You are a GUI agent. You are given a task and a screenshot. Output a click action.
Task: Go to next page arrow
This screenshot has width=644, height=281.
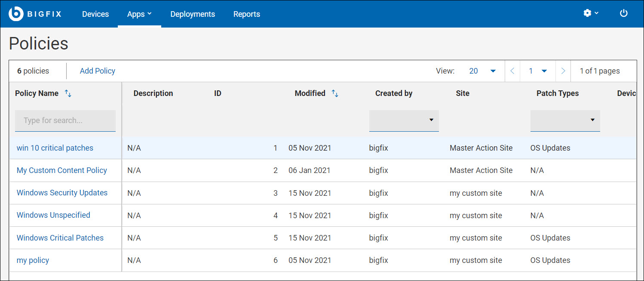pyautogui.click(x=563, y=71)
